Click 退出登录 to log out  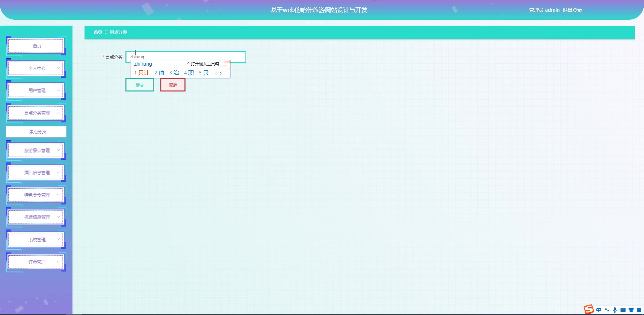click(572, 10)
